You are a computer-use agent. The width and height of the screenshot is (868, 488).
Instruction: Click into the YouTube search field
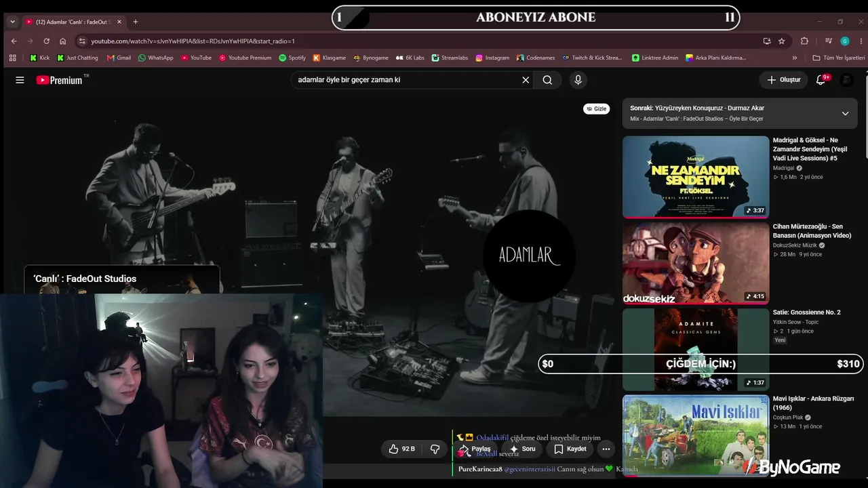pos(406,80)
